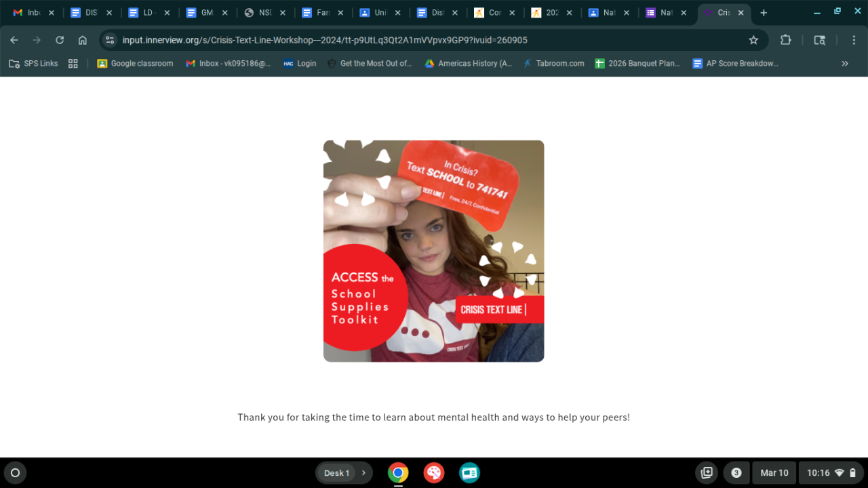Switch to the NSI globe-icon tab
This screenshot has height=488, width=868.
[258, 13]
